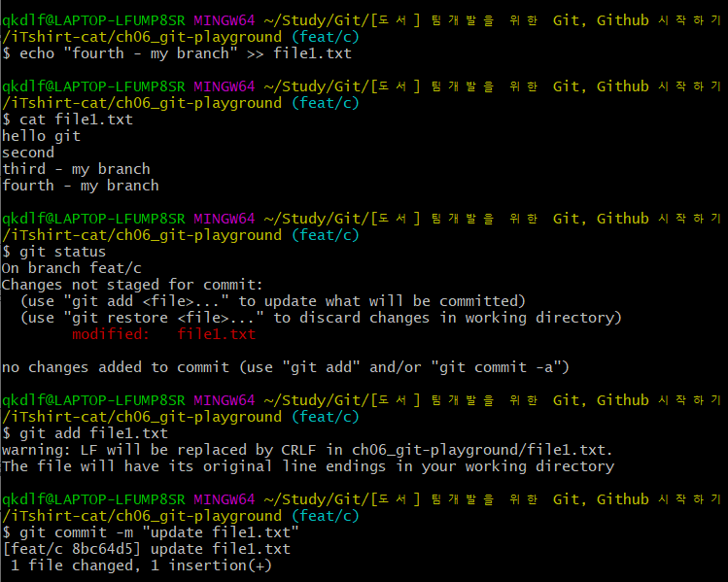Click qkdlf@LAPTOP-LFUMP8SR username above the echo command
Screen dimensions: 728x582
pyautogui.click(x=93, y=20)
